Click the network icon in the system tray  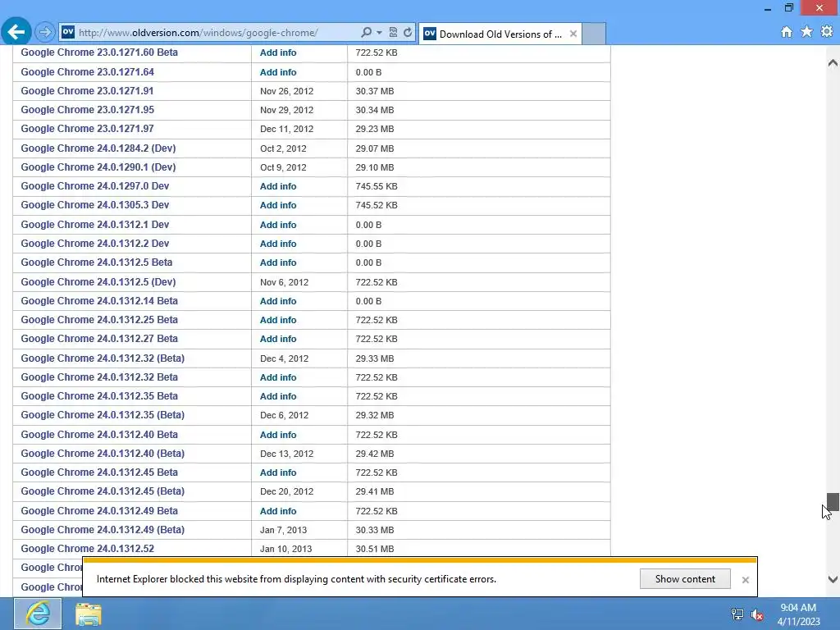[737, 614]
